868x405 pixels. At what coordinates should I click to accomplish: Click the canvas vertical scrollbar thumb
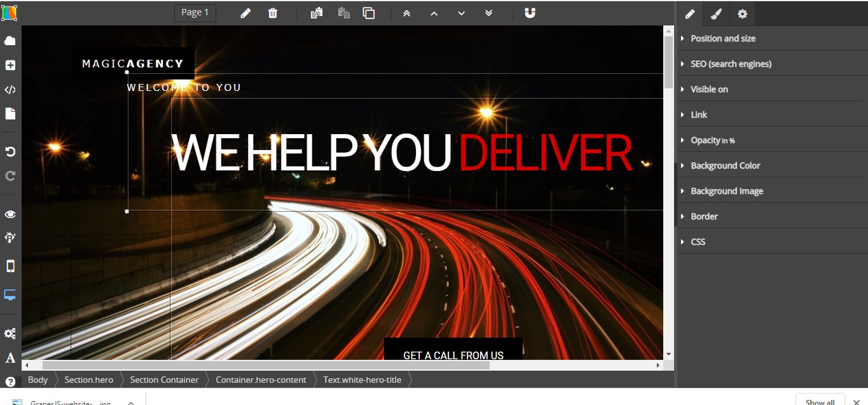(668, 62)
